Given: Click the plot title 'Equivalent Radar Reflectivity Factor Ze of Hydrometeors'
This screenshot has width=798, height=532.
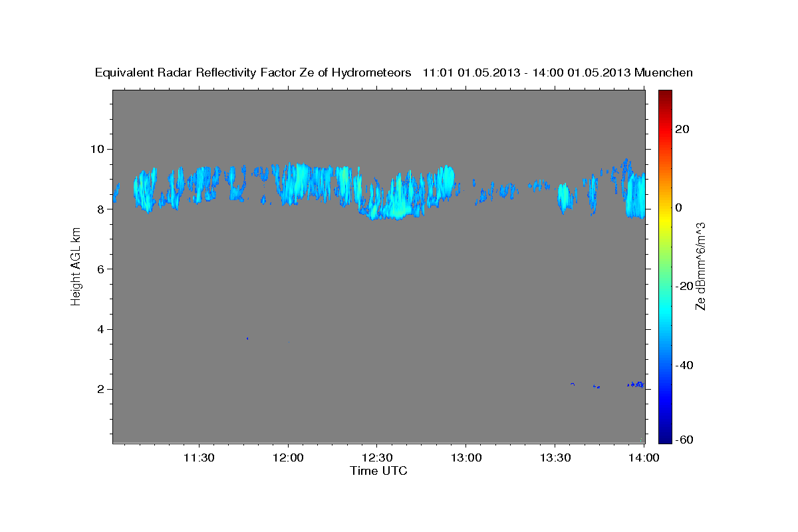Looking at the screenshot, I should 253,73.
